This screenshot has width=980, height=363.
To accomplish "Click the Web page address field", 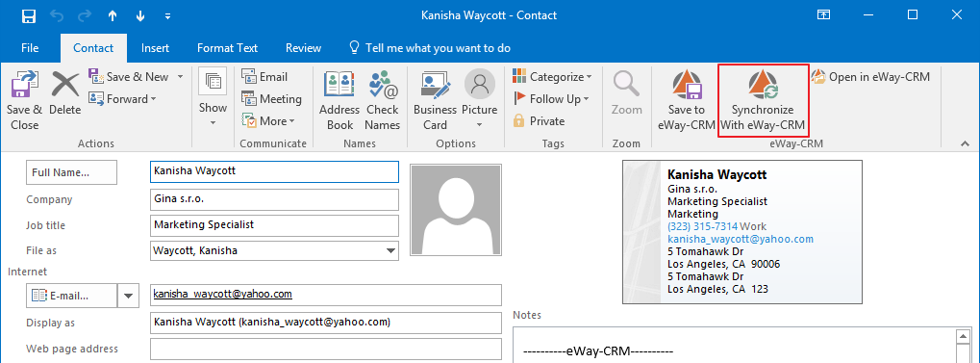I will click(326, 349).
